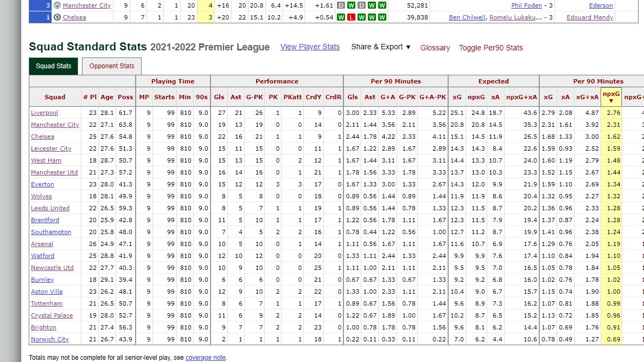
Task: Sort by the MP column header
Action: (144, 97)
